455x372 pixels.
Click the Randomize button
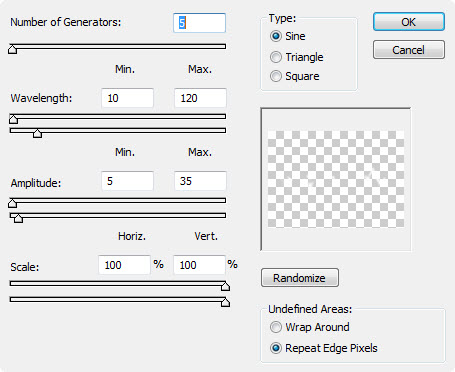(x=300, y=278)
